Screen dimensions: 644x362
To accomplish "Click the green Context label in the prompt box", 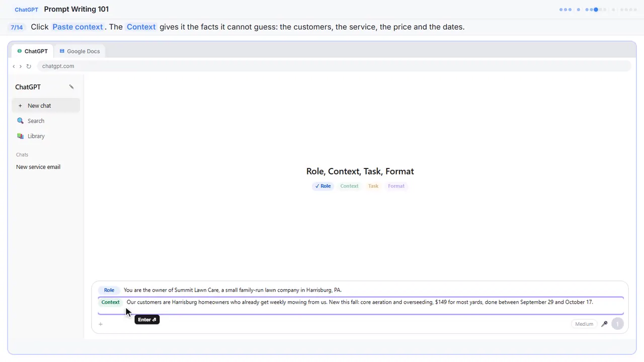I will (111, 302).
